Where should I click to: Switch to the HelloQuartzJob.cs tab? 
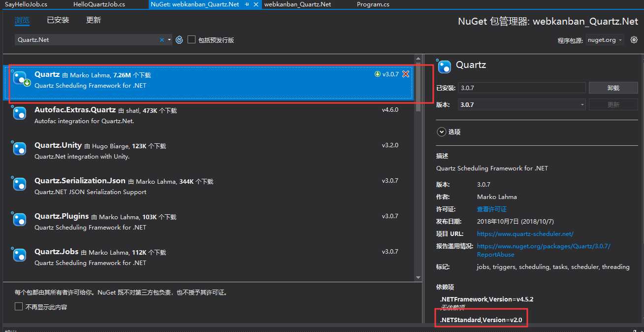click(99, 4)
